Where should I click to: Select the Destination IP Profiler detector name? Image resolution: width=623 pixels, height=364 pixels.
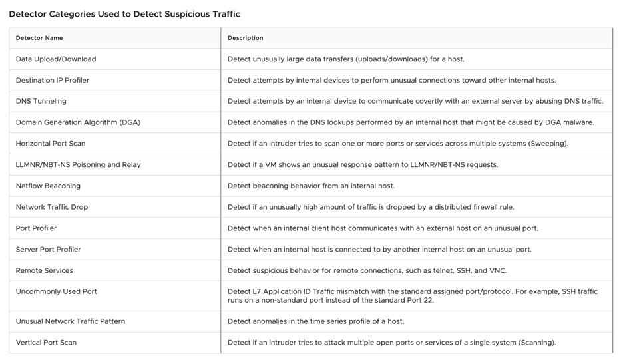(53, 81)
